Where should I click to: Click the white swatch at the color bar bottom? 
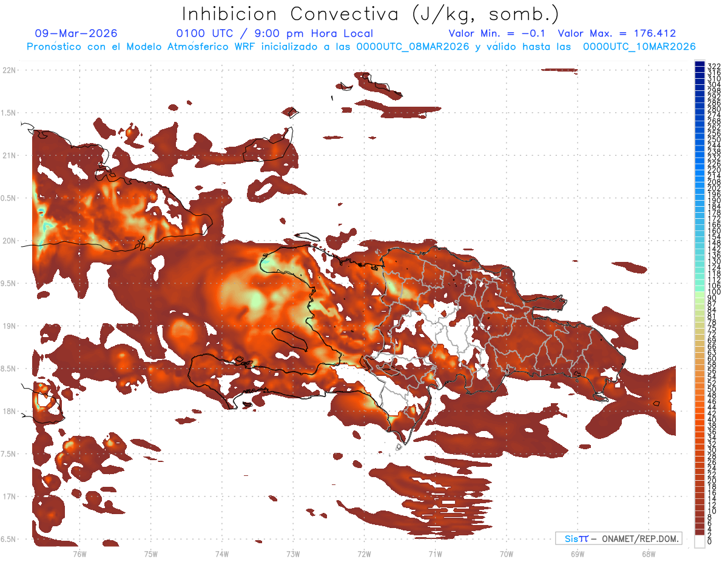tap(699, 542)
